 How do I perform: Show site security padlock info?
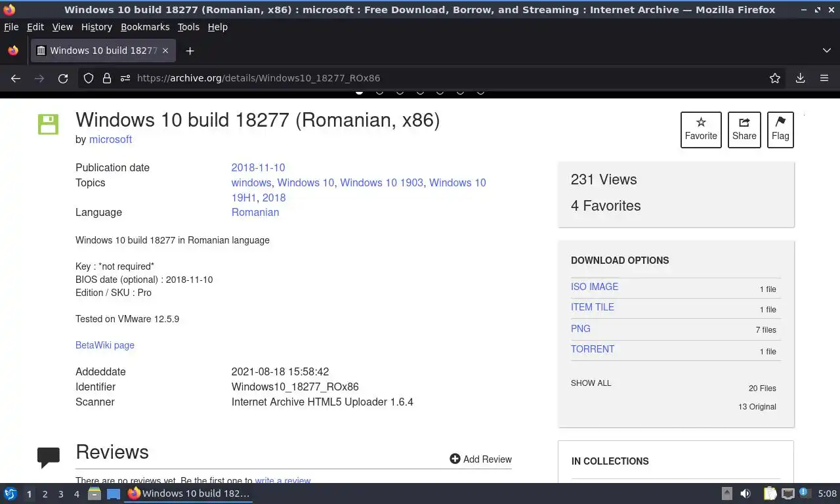107,78
